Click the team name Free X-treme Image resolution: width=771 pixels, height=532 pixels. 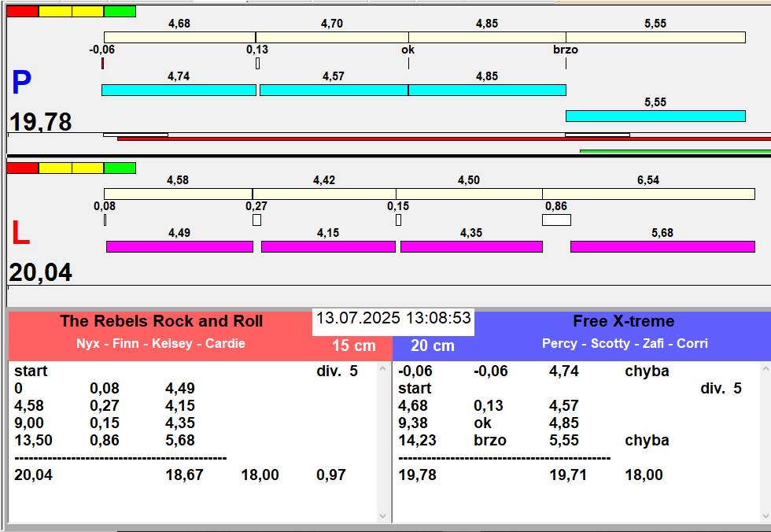[x=623, y=321]
